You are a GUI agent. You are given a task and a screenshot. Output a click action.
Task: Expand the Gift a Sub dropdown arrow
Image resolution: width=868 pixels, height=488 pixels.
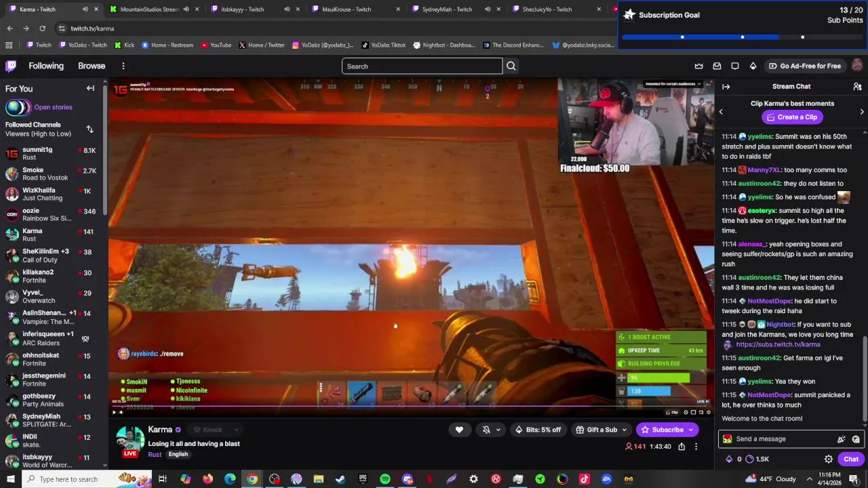pos(624,430)
